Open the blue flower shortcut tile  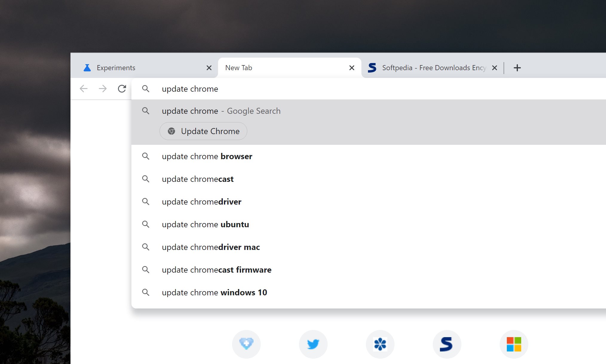[x=380, y=344]
